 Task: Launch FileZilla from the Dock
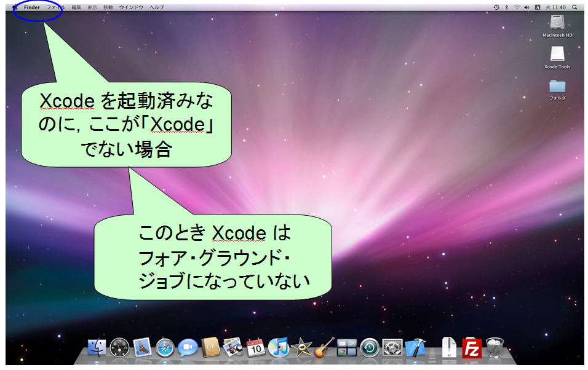click(472, 347)
